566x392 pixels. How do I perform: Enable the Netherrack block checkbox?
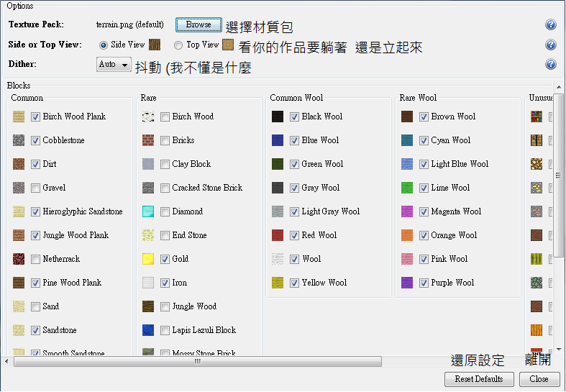click(35, 259)
